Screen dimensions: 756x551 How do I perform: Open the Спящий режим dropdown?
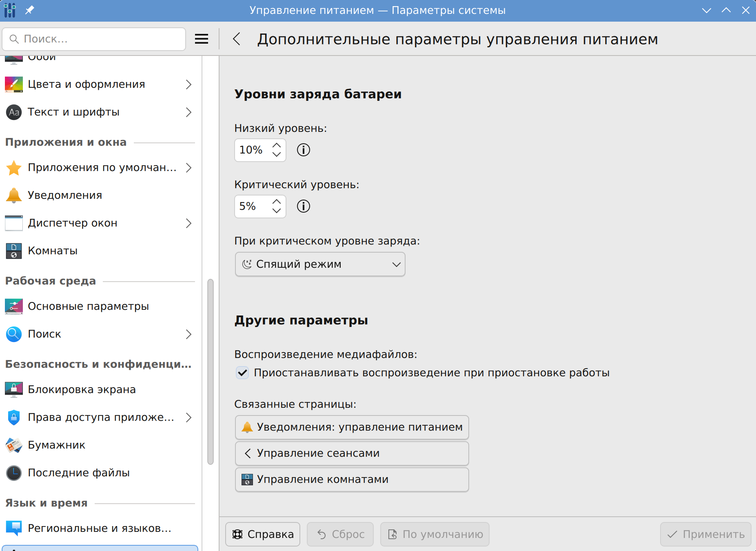(320, 264)
